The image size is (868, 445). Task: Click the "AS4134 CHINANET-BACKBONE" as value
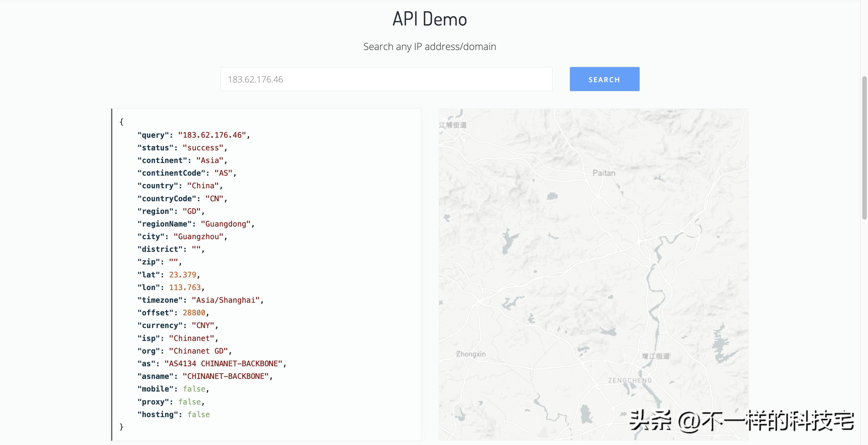point(223,364)
